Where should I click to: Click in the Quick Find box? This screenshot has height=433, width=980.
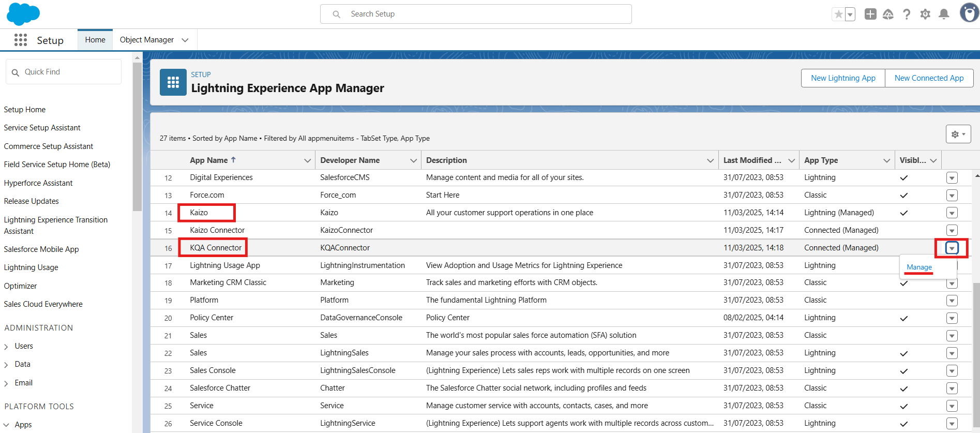click(64, 72)
